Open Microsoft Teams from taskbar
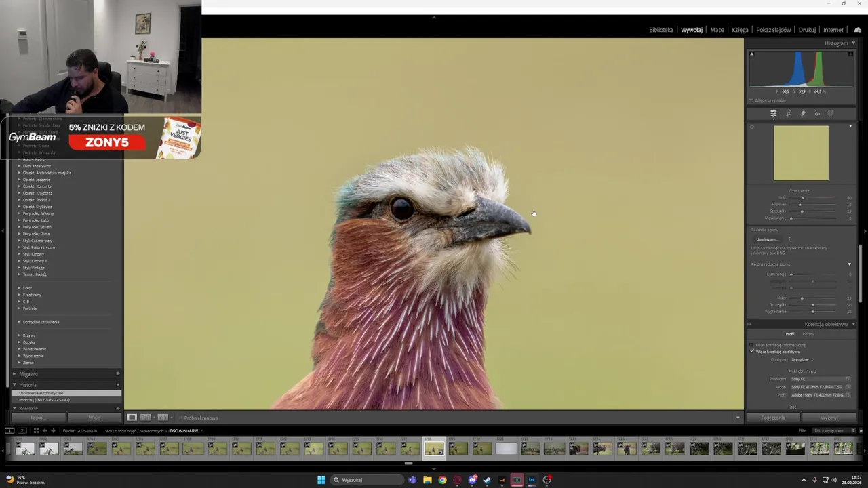 (x=412, y=480)
